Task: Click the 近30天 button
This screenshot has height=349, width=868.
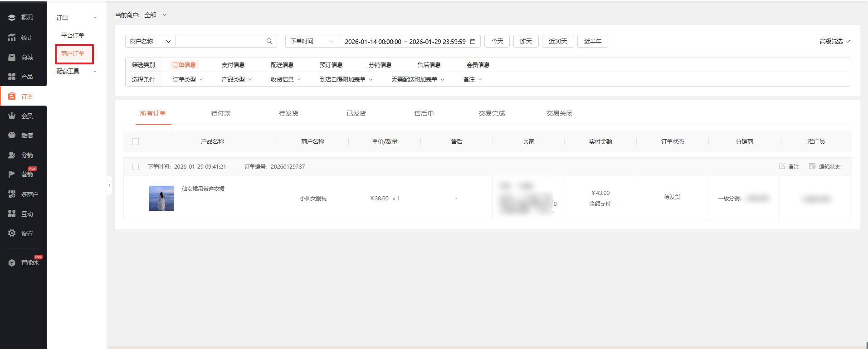Action: [x=557, y=41]
